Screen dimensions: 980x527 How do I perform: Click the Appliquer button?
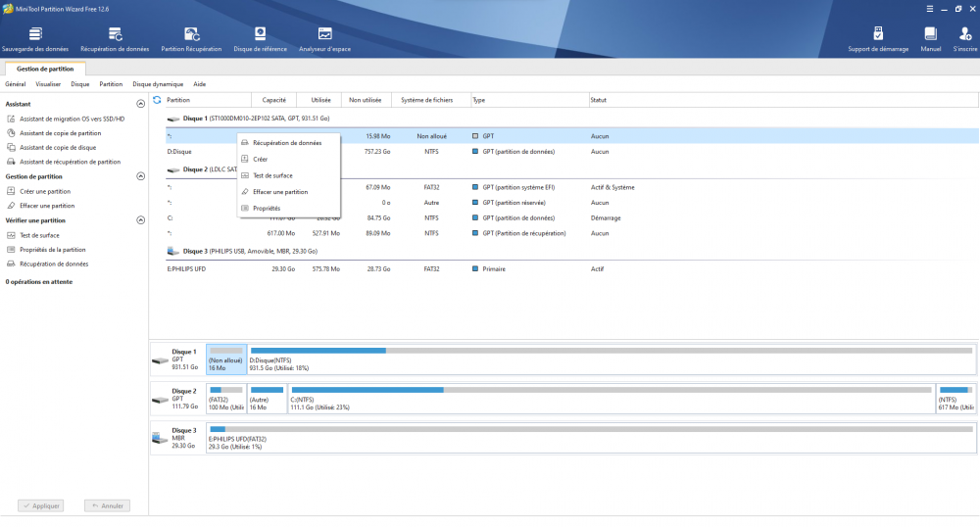coord(41,505)
